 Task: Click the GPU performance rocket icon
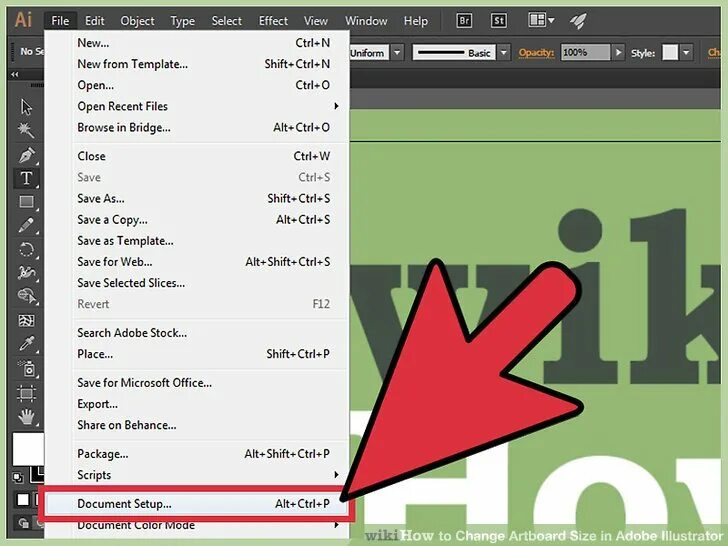click(x=578, y=20)
